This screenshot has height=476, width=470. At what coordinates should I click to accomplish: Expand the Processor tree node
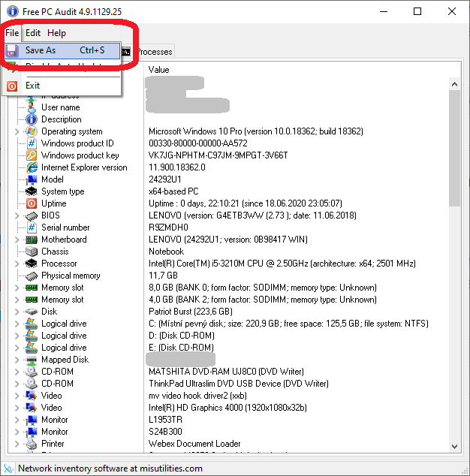click(x=17, y=264)
